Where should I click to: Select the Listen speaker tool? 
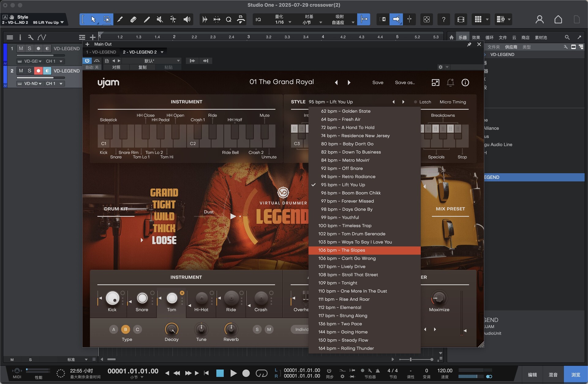pyautogui.click(x=187, y=19)
